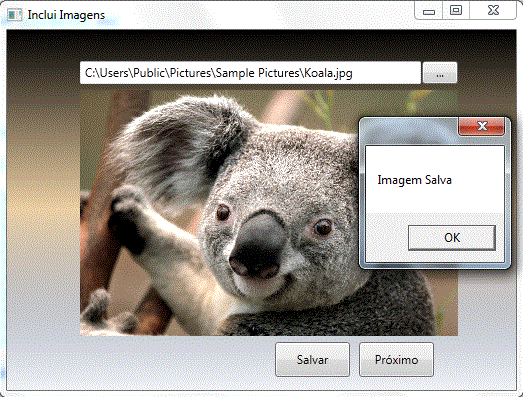Close the Inclui Imagens main window
The image size is (523, 397).
493,11
